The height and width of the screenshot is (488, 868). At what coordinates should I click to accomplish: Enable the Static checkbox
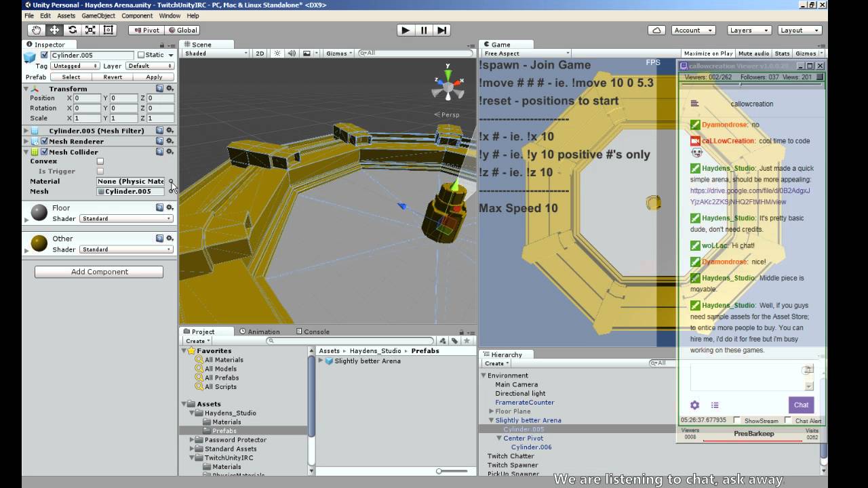coord(141,55)
